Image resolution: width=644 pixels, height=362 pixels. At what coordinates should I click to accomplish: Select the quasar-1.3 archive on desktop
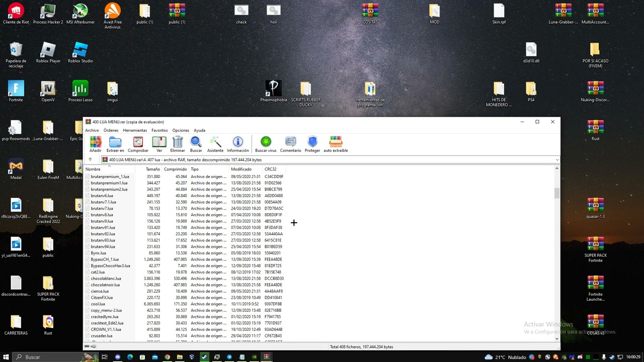tap(596, 208)
